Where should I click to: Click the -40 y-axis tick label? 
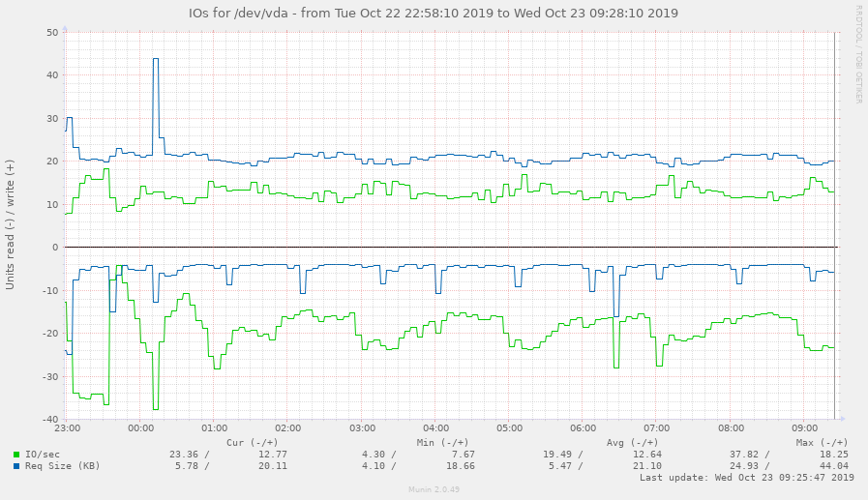pos(51,420)
